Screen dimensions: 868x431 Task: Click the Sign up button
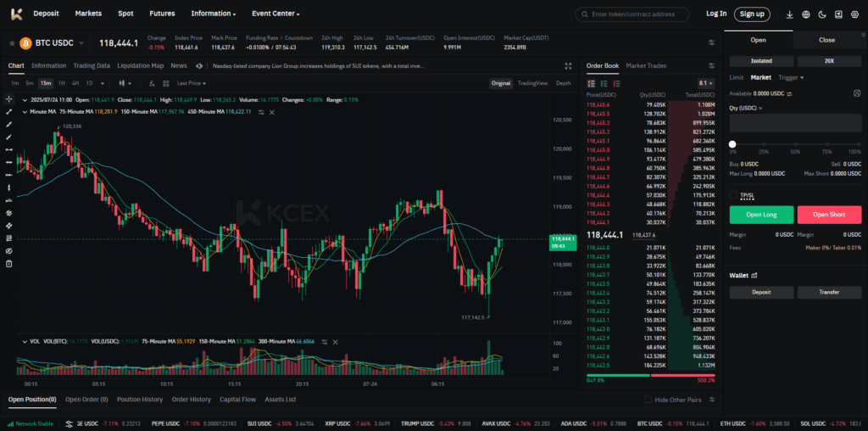point(752,14)
